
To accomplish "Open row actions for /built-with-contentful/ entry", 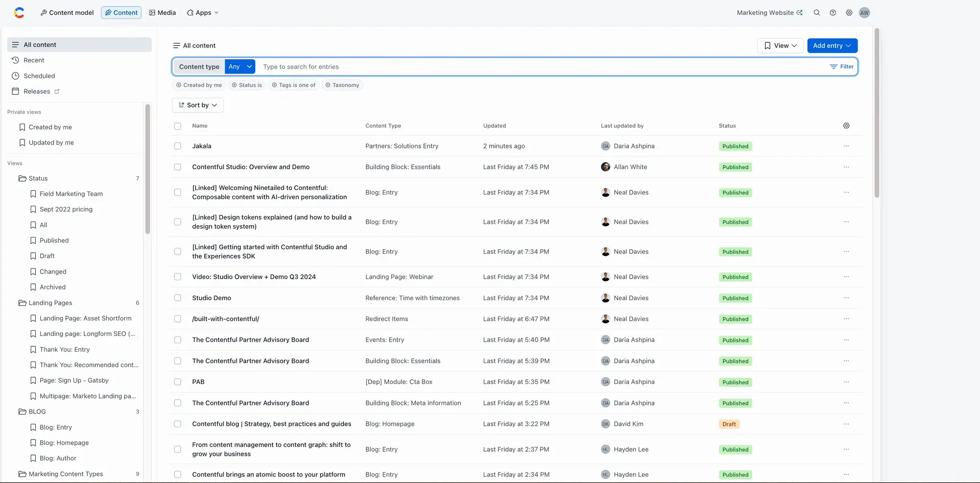I will [x=846, y=319].
